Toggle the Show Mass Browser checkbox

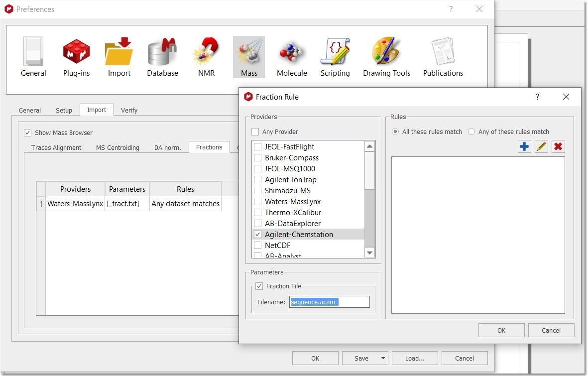point(27,133)
